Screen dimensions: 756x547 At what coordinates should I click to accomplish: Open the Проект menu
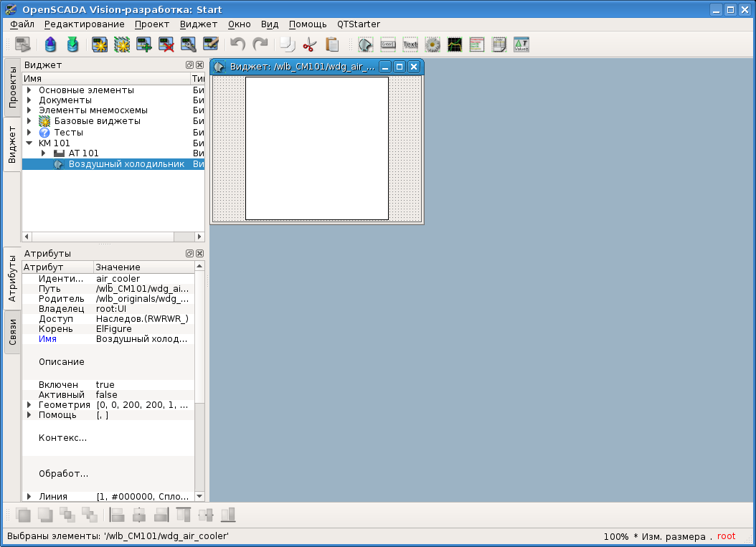point(152,24)
